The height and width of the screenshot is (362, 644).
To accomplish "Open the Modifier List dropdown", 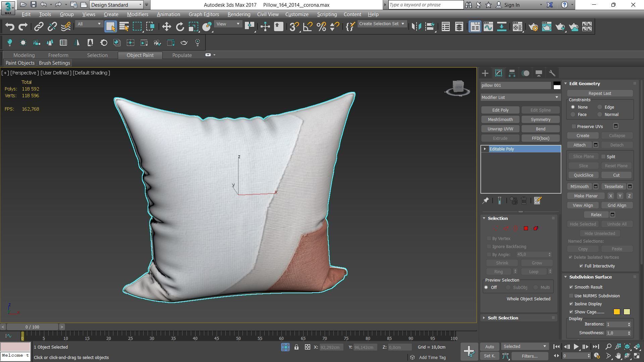I will [520, 98].
